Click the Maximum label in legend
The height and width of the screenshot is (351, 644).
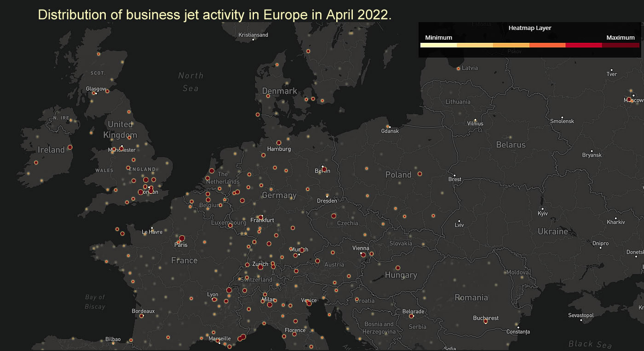pos(621,38)
